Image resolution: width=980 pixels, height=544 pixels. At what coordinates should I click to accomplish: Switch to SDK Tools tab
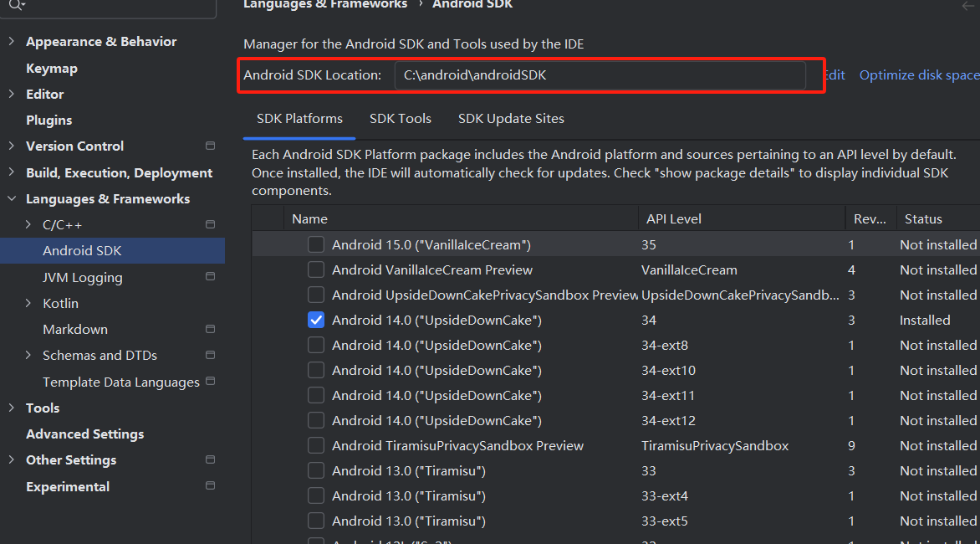[400, 119]
